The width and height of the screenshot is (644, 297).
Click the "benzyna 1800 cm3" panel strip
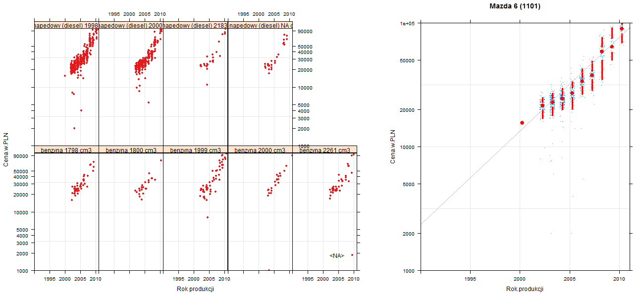(x=131, y=150)
